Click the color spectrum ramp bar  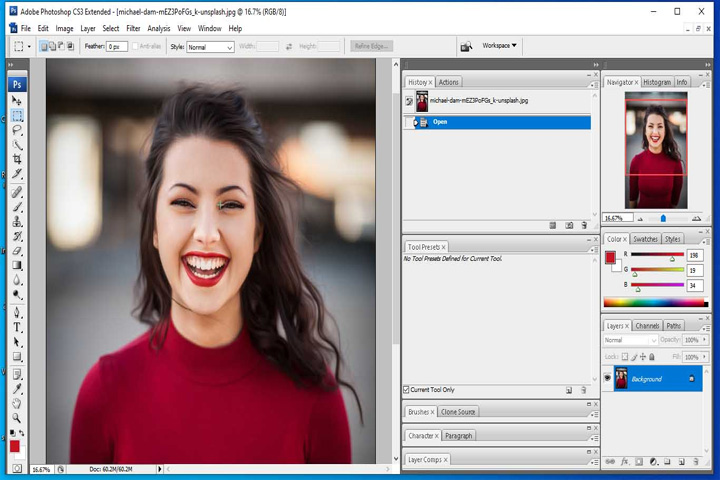(656, 302)
